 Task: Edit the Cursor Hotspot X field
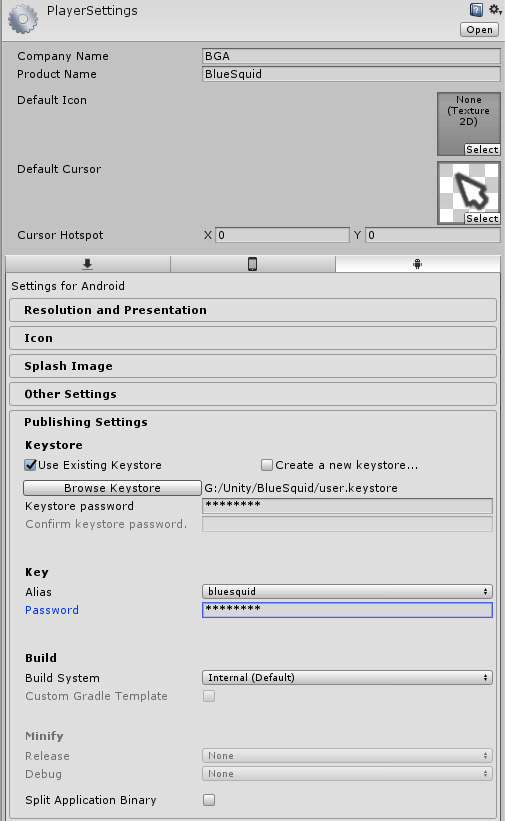pyautogui.click(x=282, y=235)
